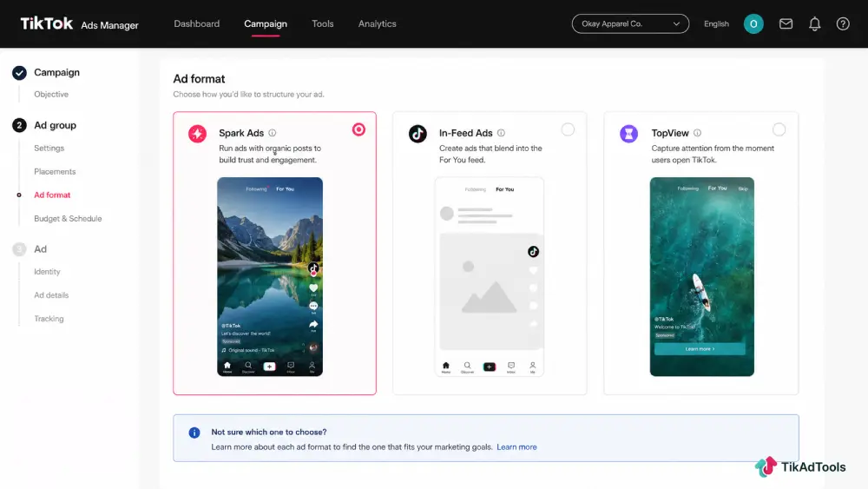Go to Objective in the sidebar
The image size is (868, 489).
pyautogui.click(x=51, y=94)
